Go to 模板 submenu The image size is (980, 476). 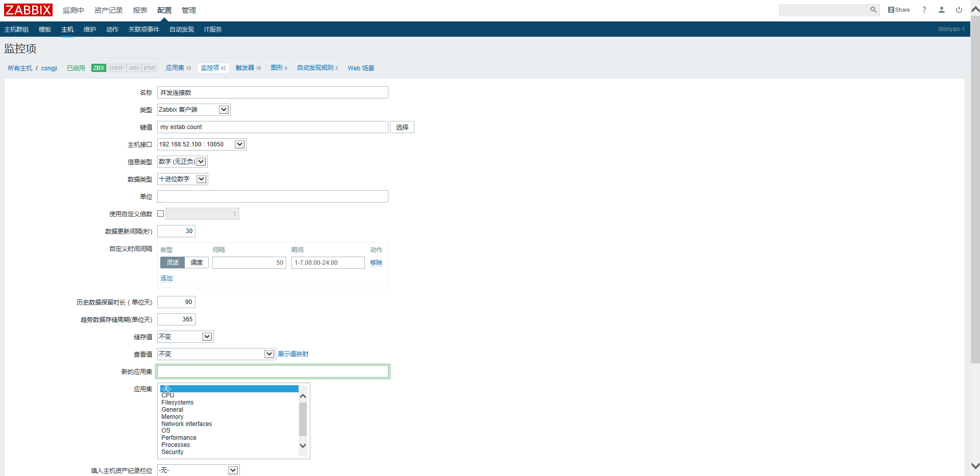tap(45, 30)
